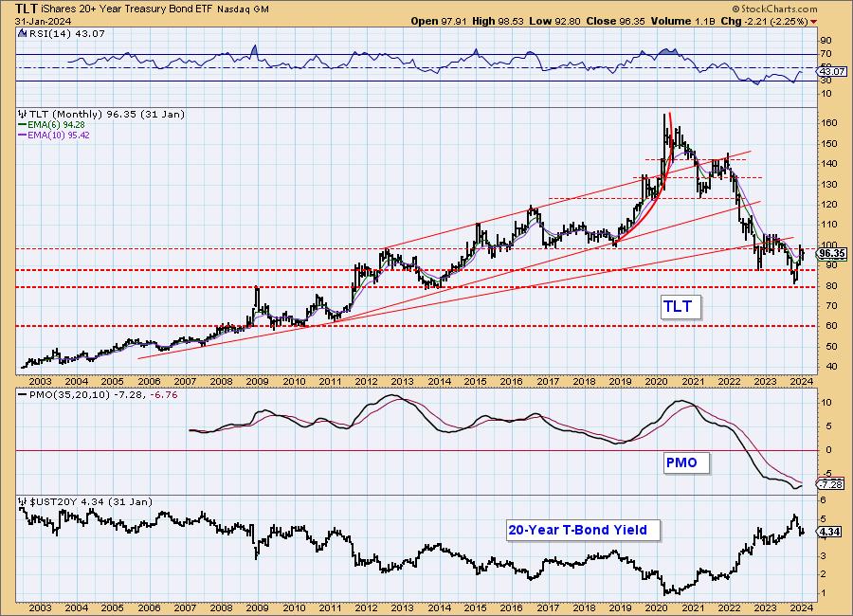Click the -7.28 PMO axis tag
Screen dimensions: 853x616
point(832,484)
